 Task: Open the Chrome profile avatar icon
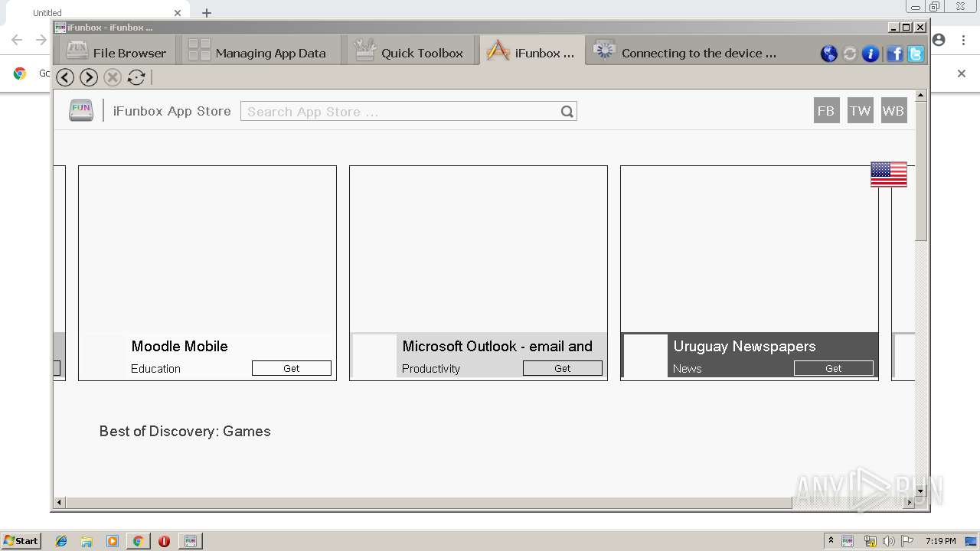[939, 40]
